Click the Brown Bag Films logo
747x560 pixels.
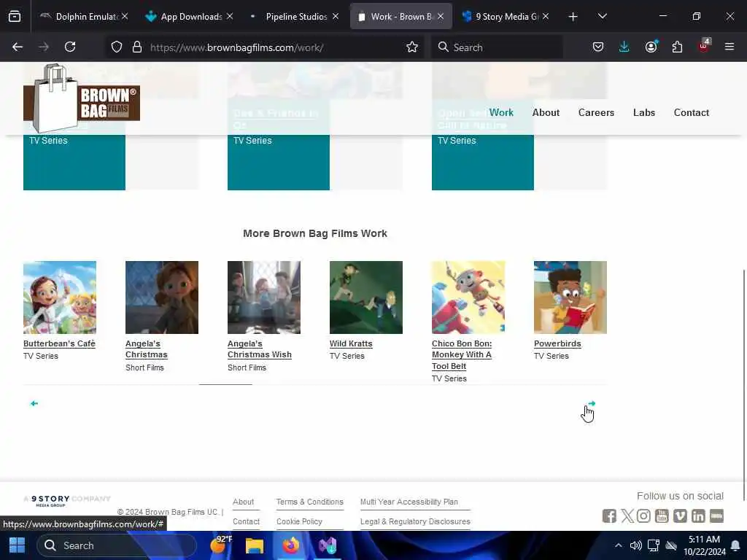82,99
